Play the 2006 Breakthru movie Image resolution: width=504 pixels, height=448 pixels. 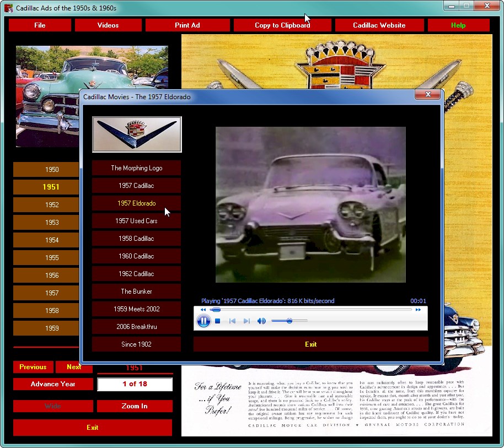tap(137, 327)
